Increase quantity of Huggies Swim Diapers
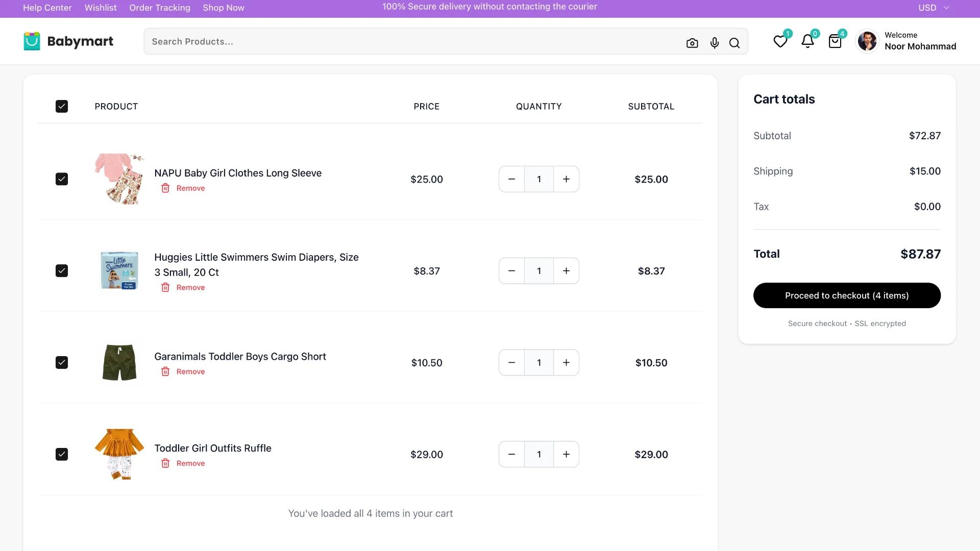The image size is (980, 551). pos(566,271)
